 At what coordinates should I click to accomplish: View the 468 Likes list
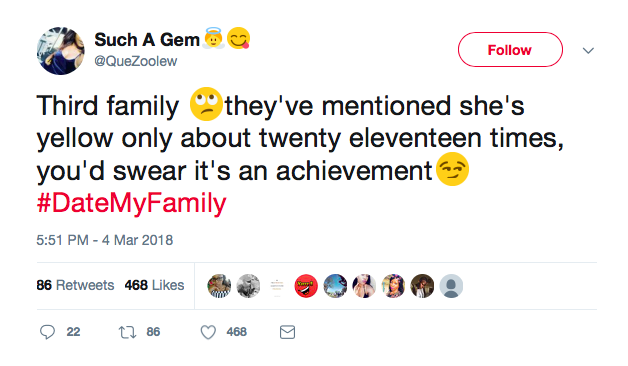[x=154, y=285]
